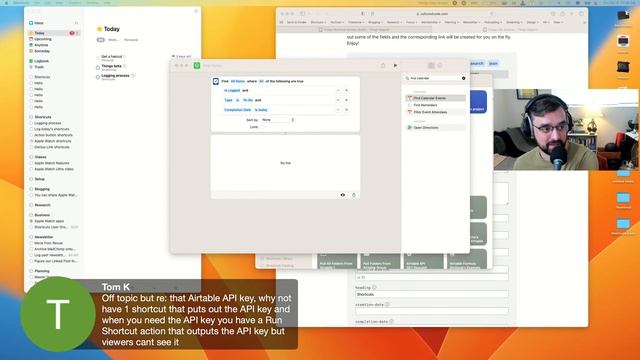
Task: Click the share icon in the Shortcuts toolbar
Action: (383, 65)
